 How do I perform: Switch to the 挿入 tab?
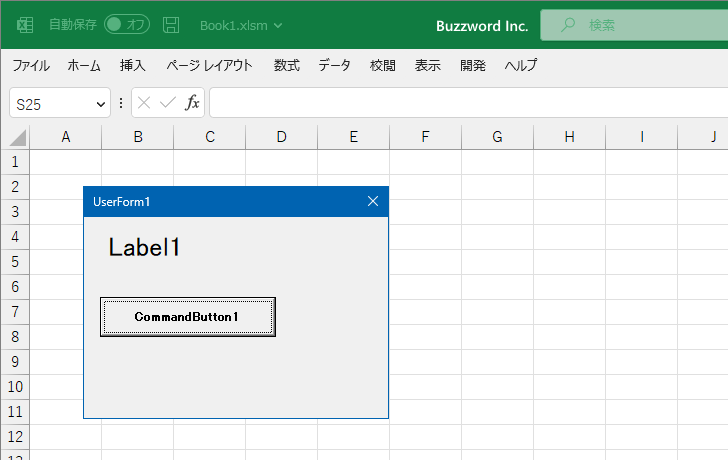133,66
